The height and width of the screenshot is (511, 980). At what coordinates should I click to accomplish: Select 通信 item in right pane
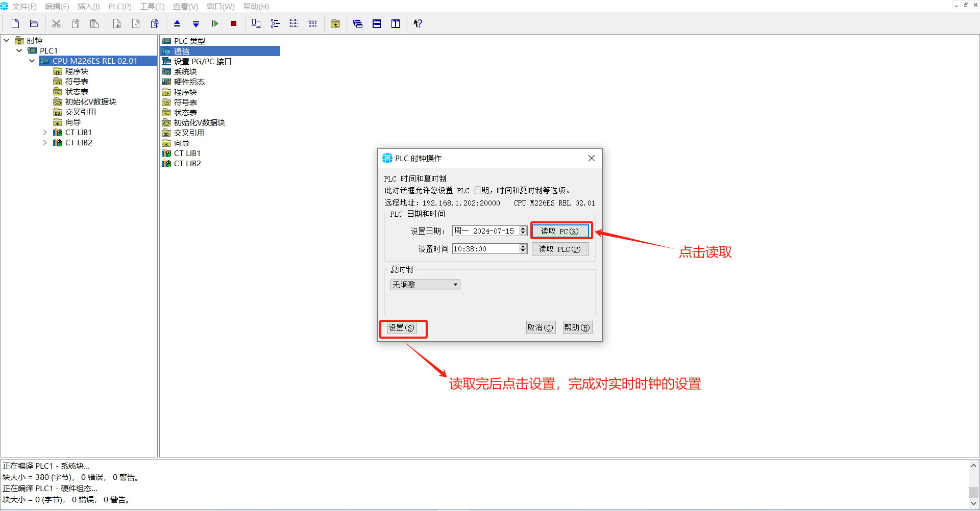coord(220,51)
